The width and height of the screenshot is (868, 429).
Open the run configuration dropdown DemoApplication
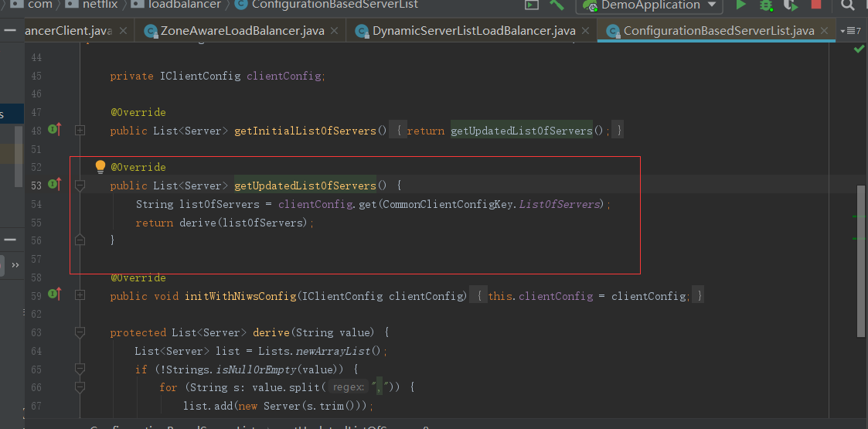(x=649, y=5)
